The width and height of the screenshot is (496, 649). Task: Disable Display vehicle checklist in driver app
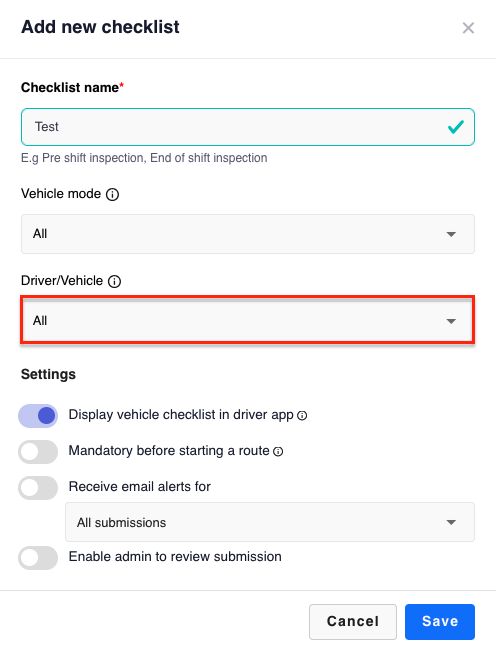tap(38, 416)
